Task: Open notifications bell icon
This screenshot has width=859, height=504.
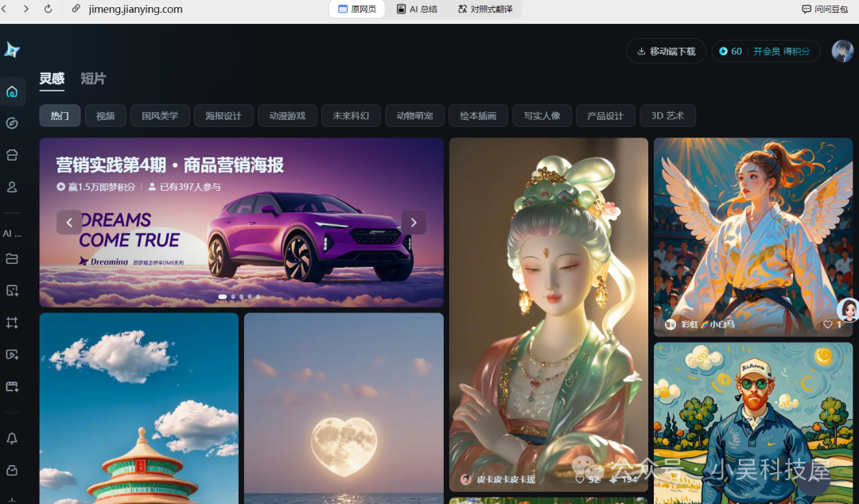Action: click(x=12, y=438)
